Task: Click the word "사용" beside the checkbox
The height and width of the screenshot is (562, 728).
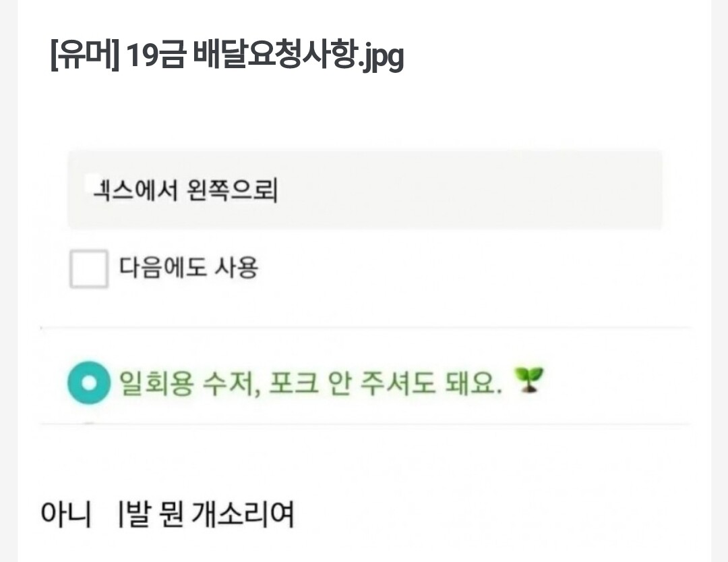Action: (236, 269)
